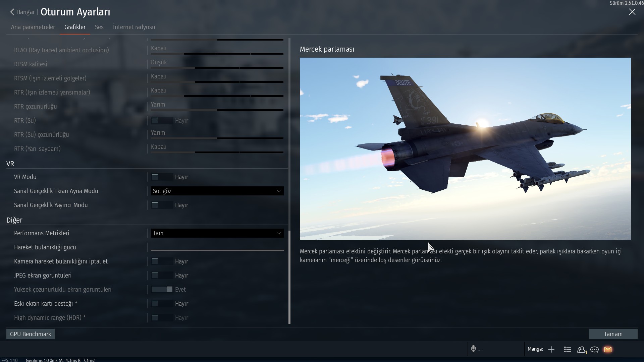Viewport: 644px width, 362px height.
Task: Open the list menu icon
Action: click(568, 350)
